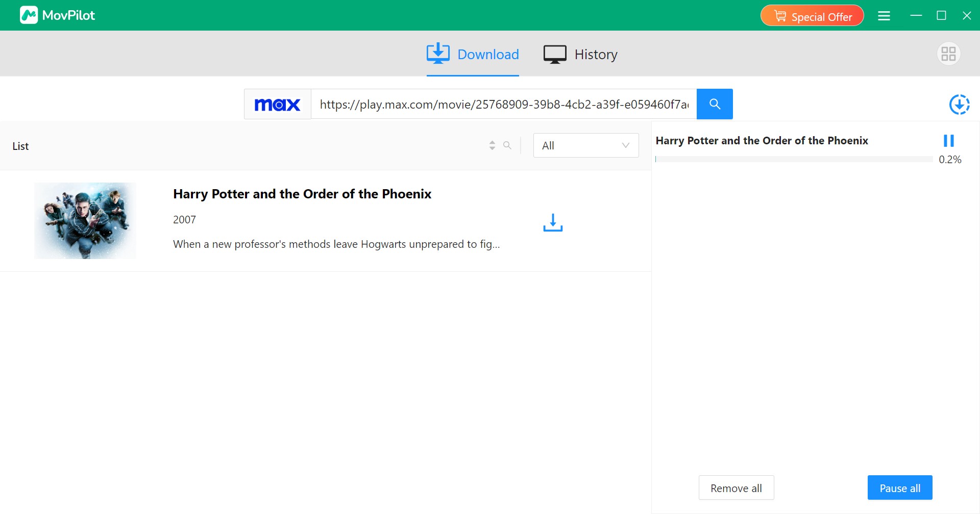The height and width of the screenshot is (514, 980).
Task: Pause the Harry Potter download
Action: click(x=949, y=141)
